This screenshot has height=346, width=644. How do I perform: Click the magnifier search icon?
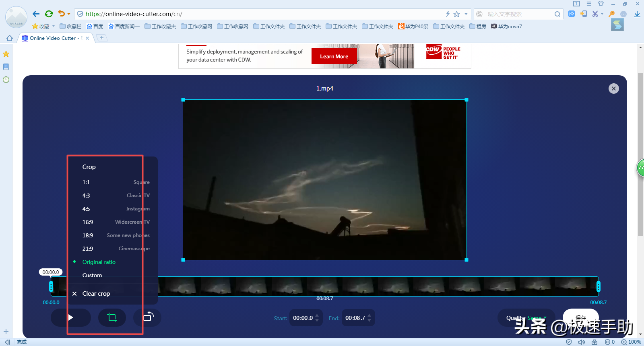click(557, 14)
